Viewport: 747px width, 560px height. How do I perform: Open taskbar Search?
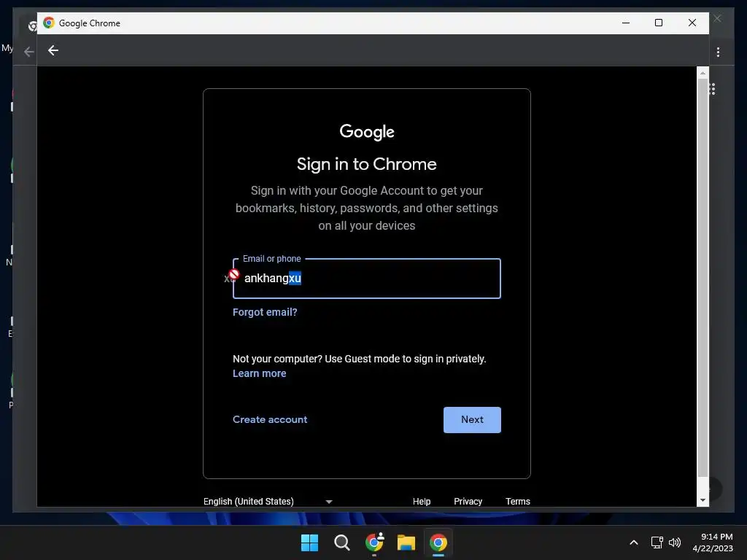[341, 542]
